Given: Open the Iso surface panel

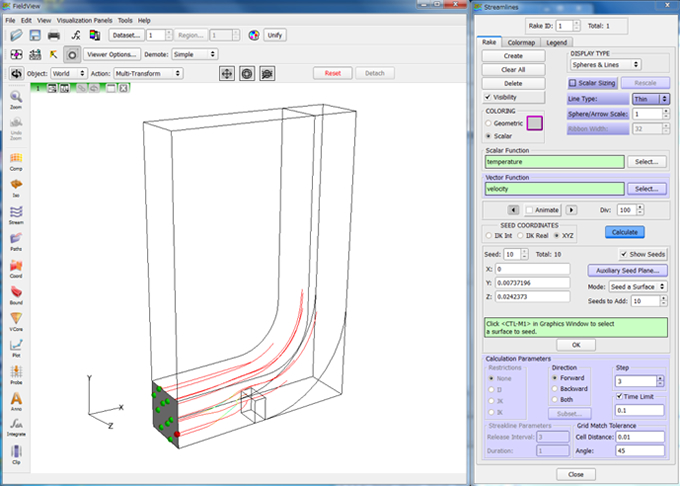Looking at the screenshot, I should 17,186.
